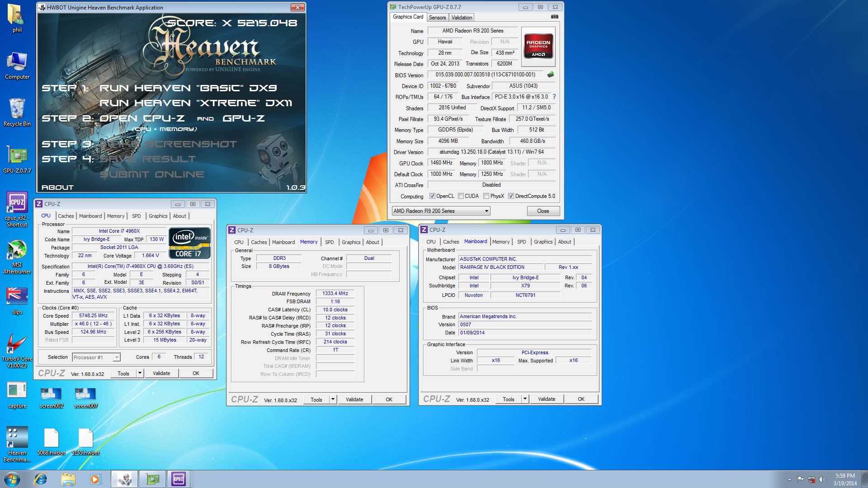This screenshot has width=868, height=488.
Task: Open the capture desktop icon
Action: [x=17, y=395]
